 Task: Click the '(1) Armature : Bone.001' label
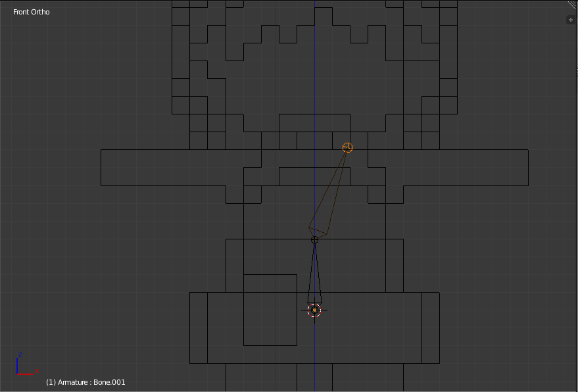coord(85,382)
